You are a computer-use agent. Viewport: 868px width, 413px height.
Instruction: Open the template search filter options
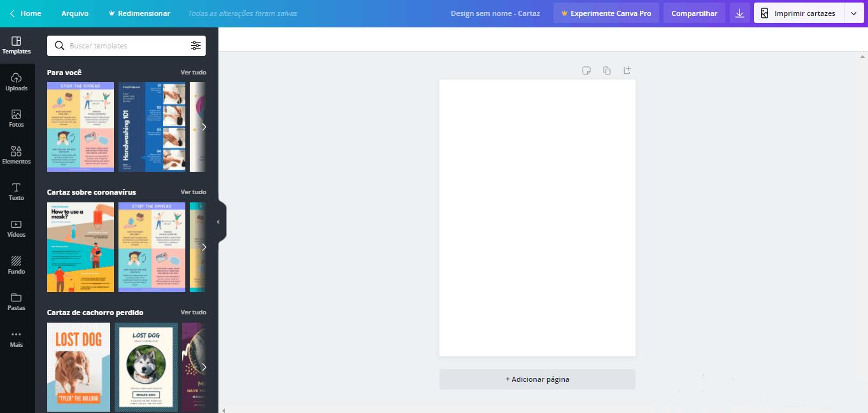click(x=196, y=46)
